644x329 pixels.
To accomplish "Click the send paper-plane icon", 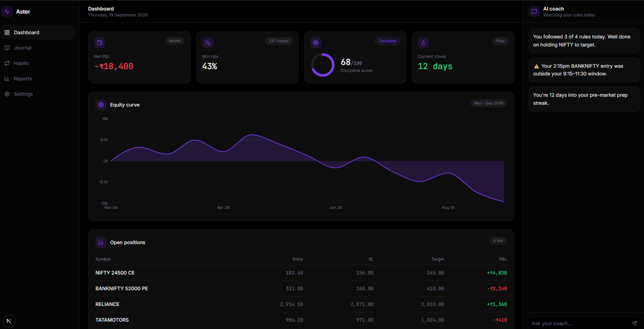I will [634, 323].
